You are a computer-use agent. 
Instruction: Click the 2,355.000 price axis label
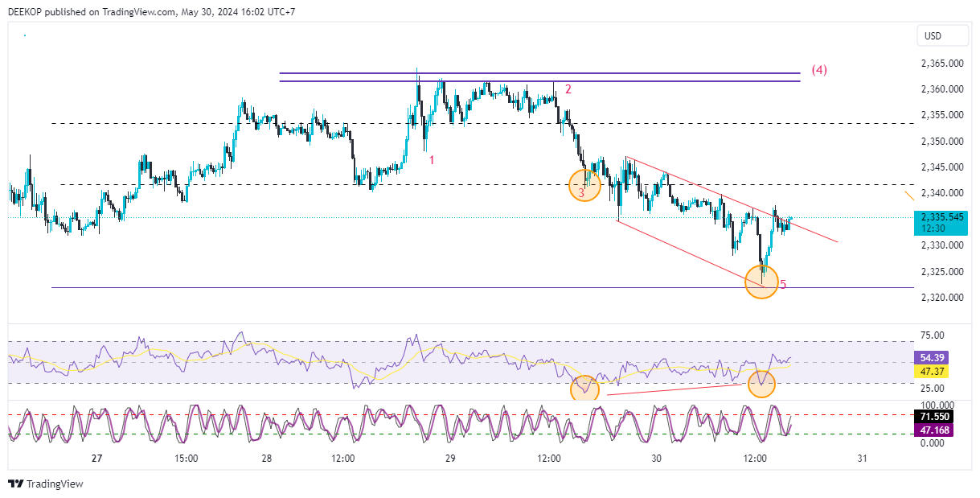click(x=943, y=115)
